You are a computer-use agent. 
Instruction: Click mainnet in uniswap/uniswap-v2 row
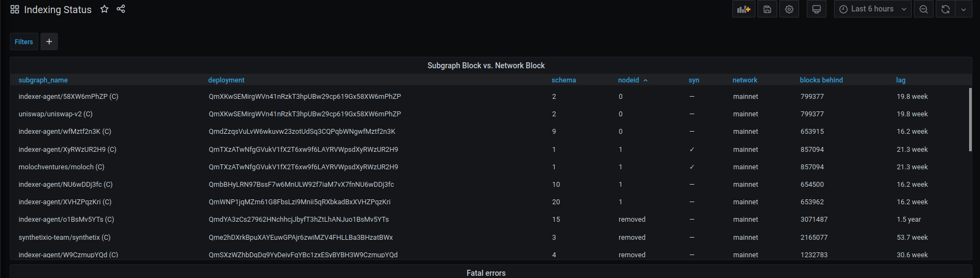(x=746, y=114)
